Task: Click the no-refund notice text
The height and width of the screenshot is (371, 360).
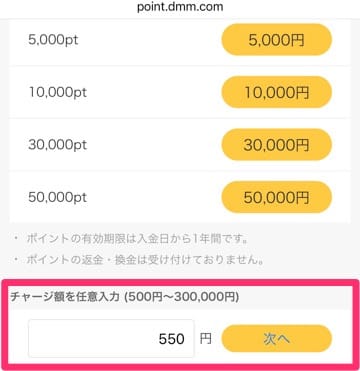Action: [x=145, y=260]
